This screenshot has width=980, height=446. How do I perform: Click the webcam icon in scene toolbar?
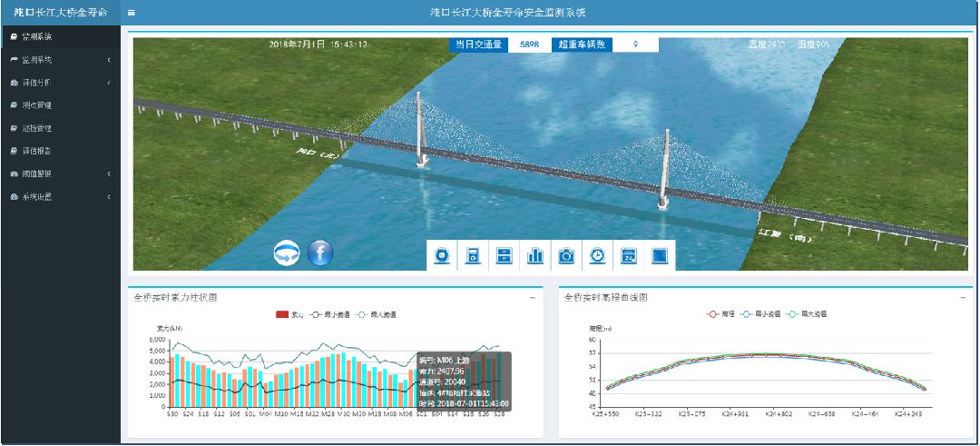pos(442,255)
